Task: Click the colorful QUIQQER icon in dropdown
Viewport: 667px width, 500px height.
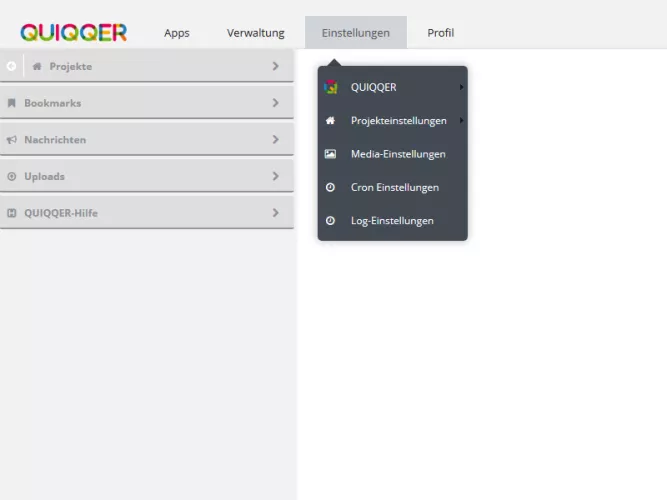Action: [330, 87]
